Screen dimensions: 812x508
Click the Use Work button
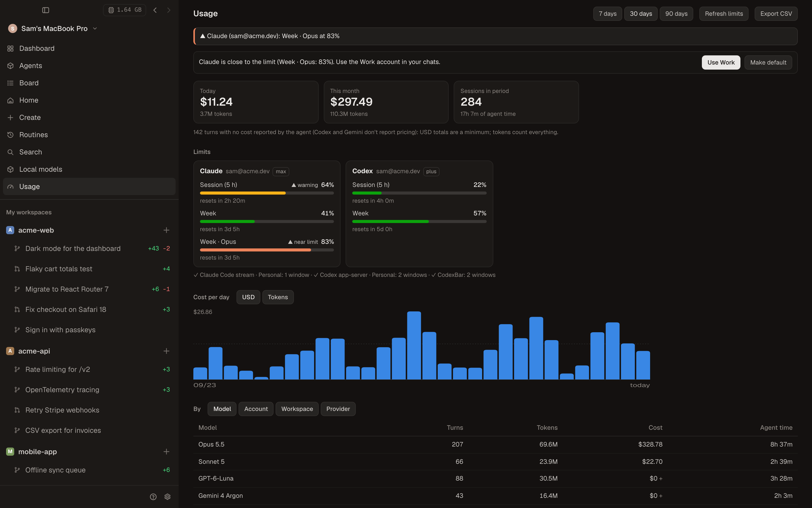click(x=721, y=62)
